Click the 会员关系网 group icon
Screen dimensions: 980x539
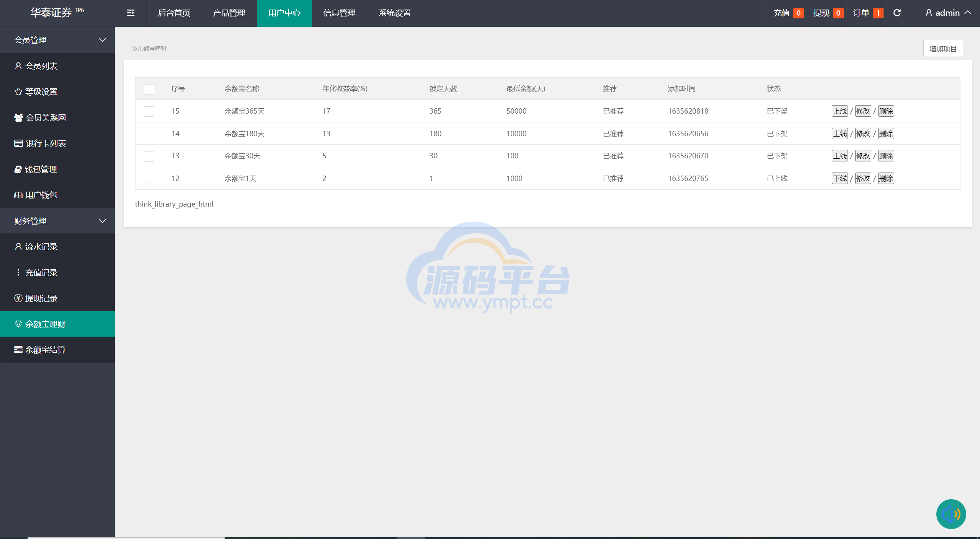[18, 117]
